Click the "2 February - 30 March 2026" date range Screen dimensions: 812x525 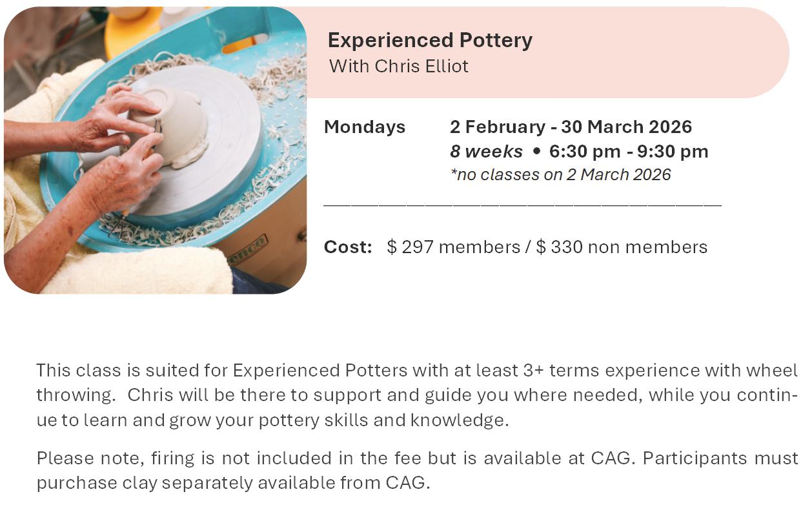(571, 127)
